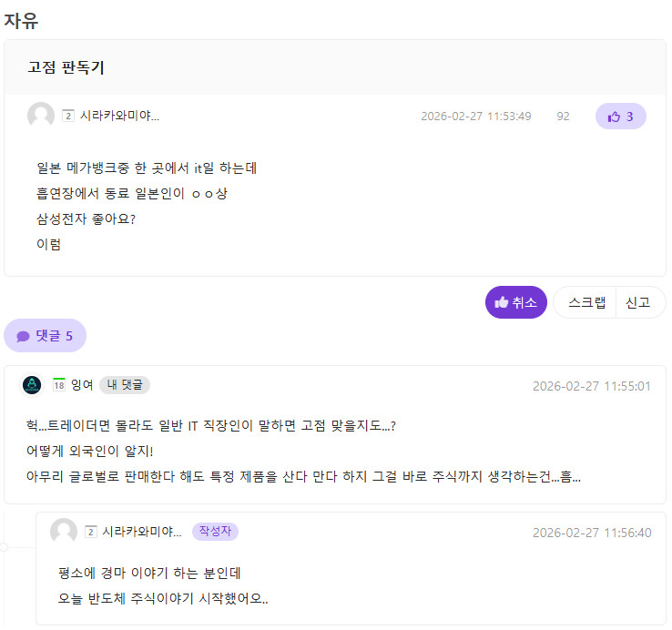The image size is (672, 630).
Task: Collapse the 댓글 5 comments section
Action: click(45, 336)
